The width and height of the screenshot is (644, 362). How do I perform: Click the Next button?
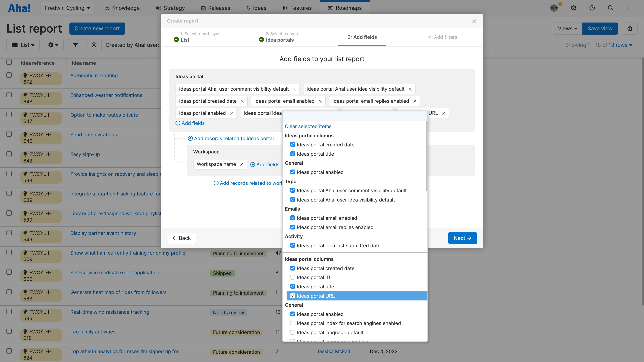click(x=462, y=238)
